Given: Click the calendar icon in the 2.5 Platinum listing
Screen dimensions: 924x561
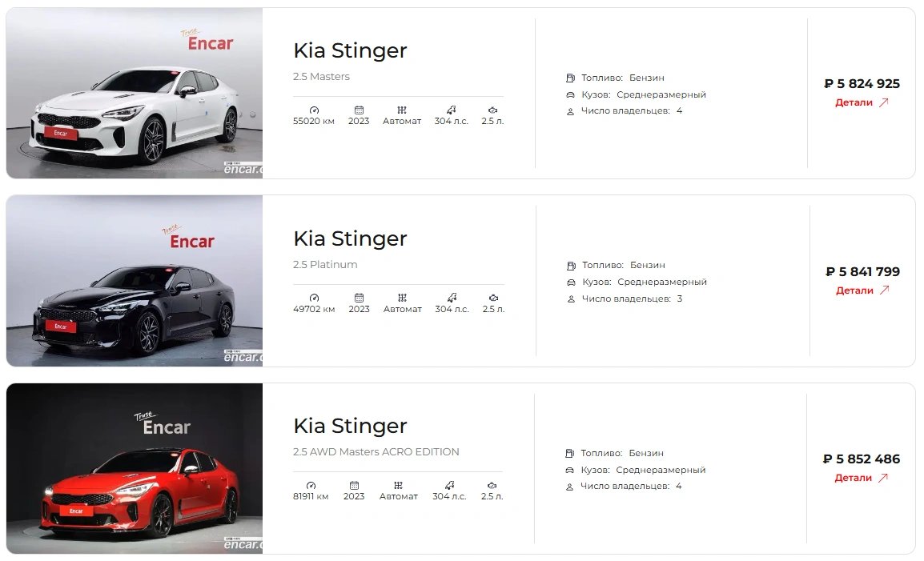Looking at the screenshot, I should click(x=359, y=298).
